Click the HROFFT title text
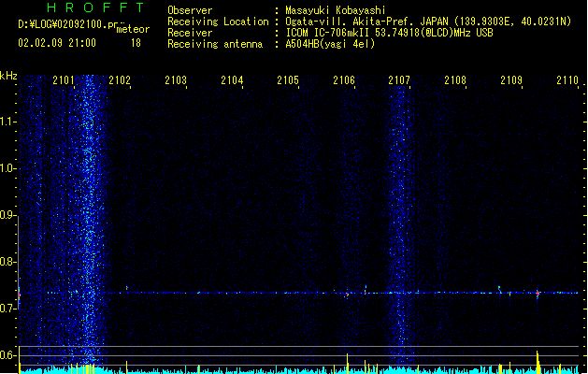 (x=96, y=7)
